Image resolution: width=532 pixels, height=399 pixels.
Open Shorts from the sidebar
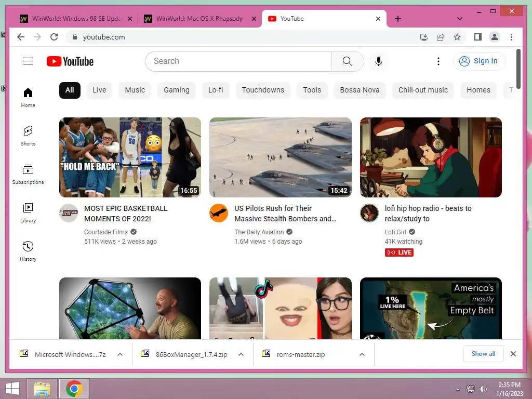coord(28,136)
